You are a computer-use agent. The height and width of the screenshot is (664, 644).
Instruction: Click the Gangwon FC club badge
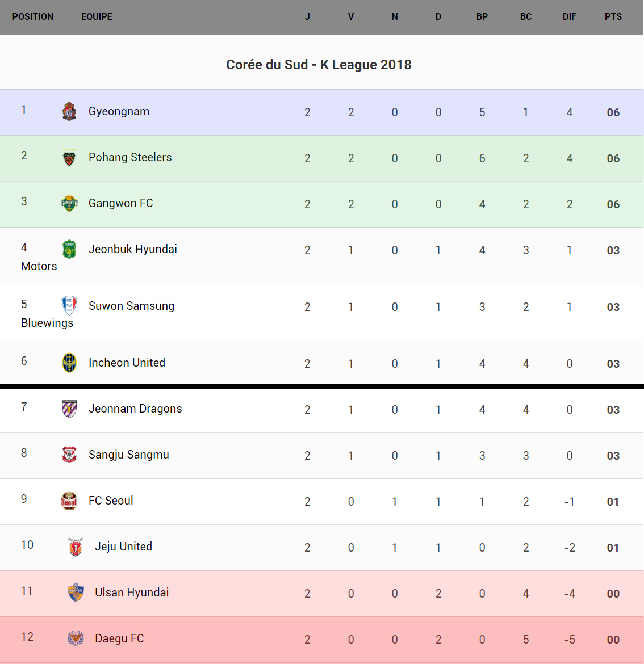(x=69, y=203)
